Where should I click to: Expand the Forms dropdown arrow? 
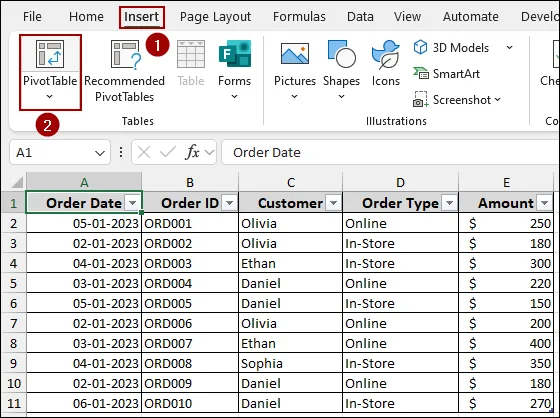point(234,96)
